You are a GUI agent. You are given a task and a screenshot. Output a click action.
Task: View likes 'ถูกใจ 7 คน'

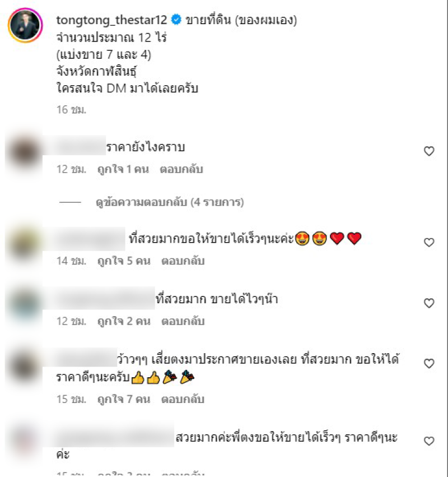pos(124,399)
